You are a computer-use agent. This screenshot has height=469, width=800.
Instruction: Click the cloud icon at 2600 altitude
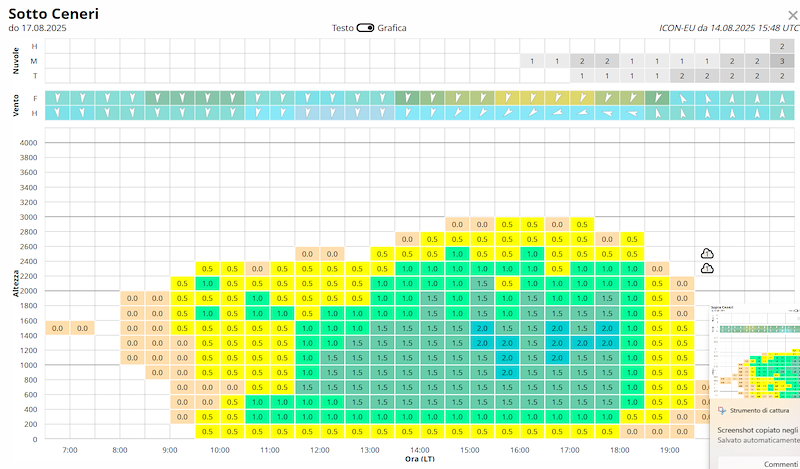(x=707, y=253)
